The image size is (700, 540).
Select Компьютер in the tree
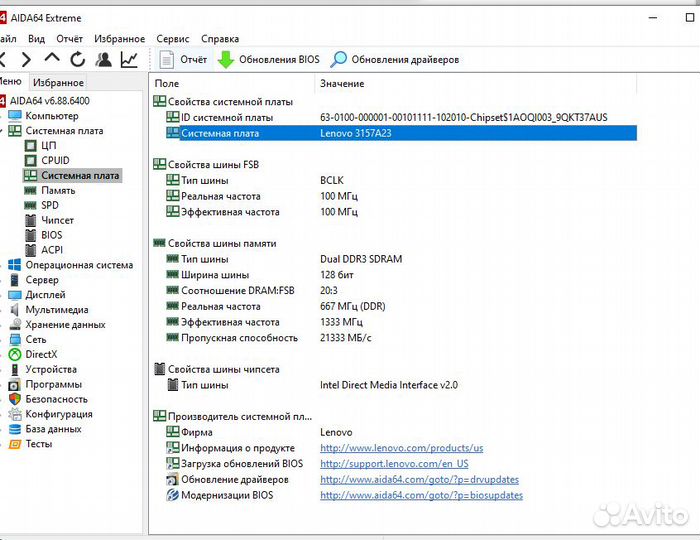pos(52,116)
